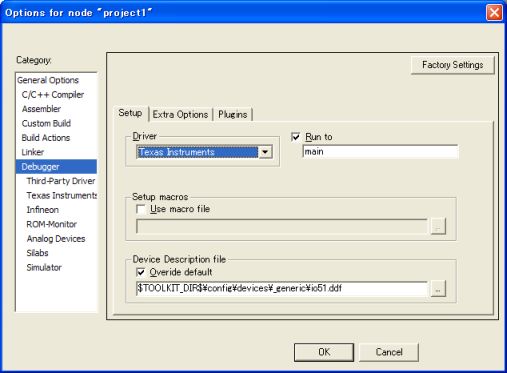This screenshot has width=507, height=373.
Task: Toggle Override default checkbox
Action: [141, 272]
